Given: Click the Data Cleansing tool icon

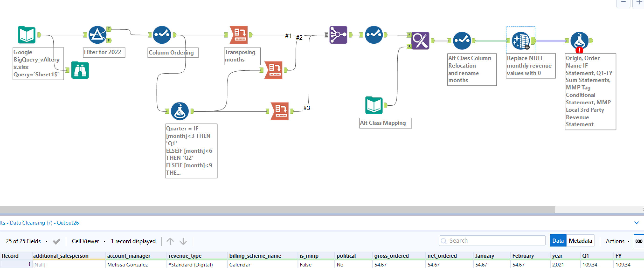Looking at the screenshot, I should [x=520, y=41].
